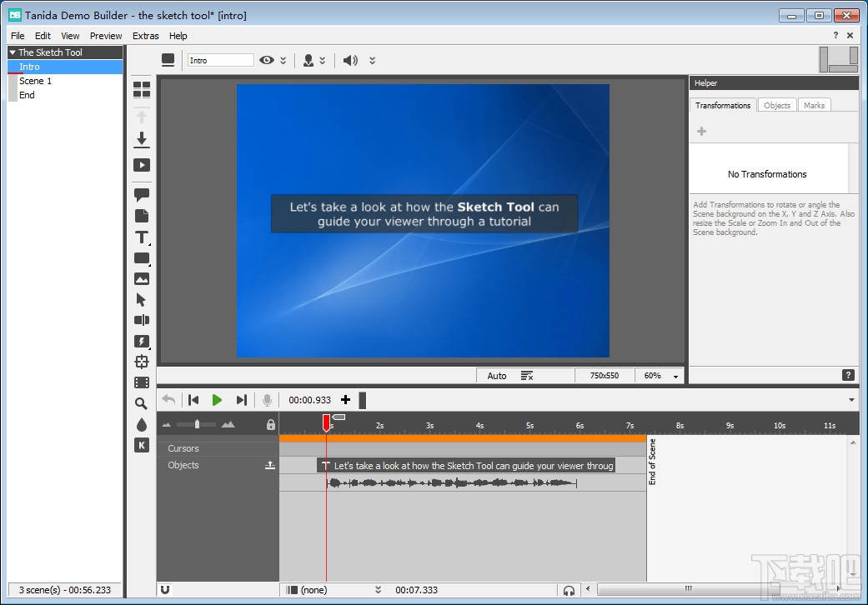Screen dimensions: 868x605
Task: Select Scene 1 in the scene list
Action: click(36, 81)
